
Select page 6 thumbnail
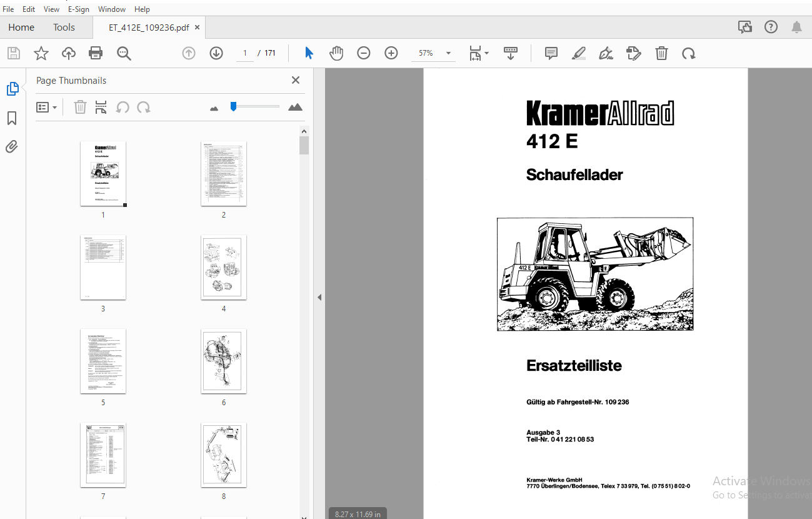point(224,361)
